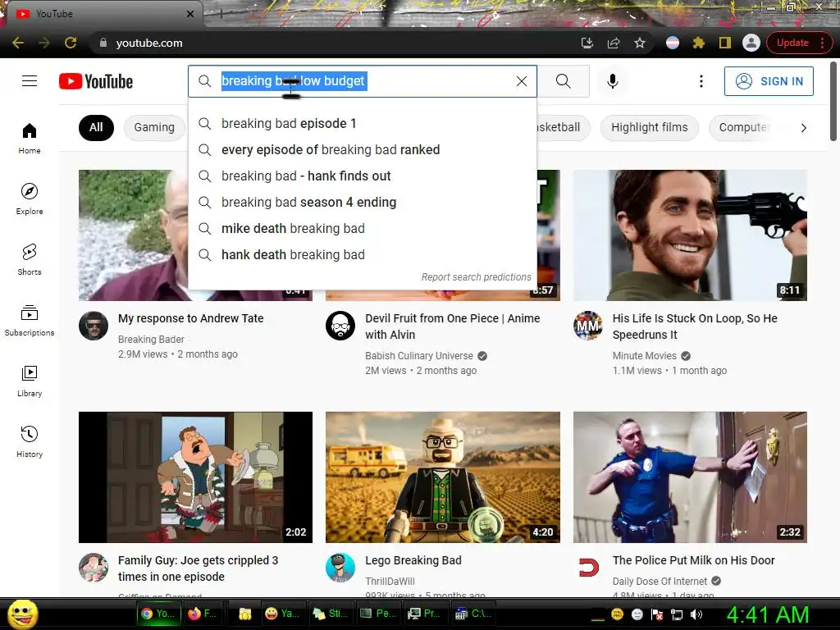This screenshot has height=630, width=840.
Task: Open the browser extensions puzzle icon
Action: pyautogui.click(x=699, y=43)
